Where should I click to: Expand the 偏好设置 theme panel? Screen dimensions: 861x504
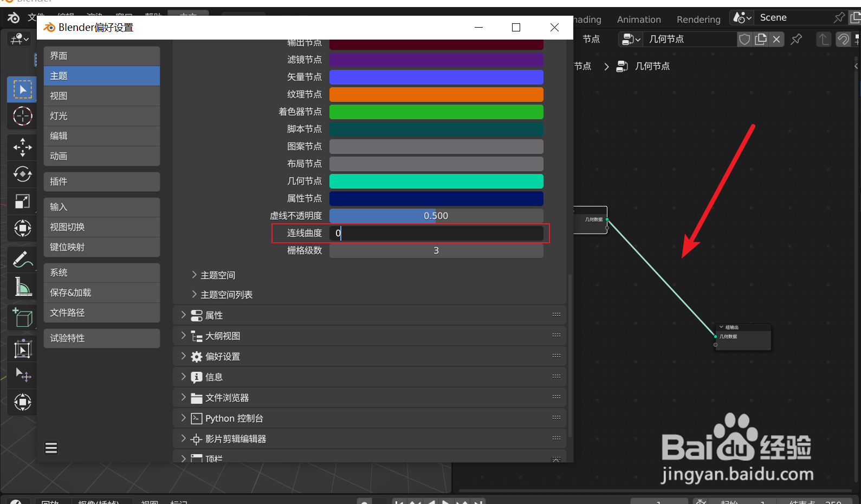[370, 357]
